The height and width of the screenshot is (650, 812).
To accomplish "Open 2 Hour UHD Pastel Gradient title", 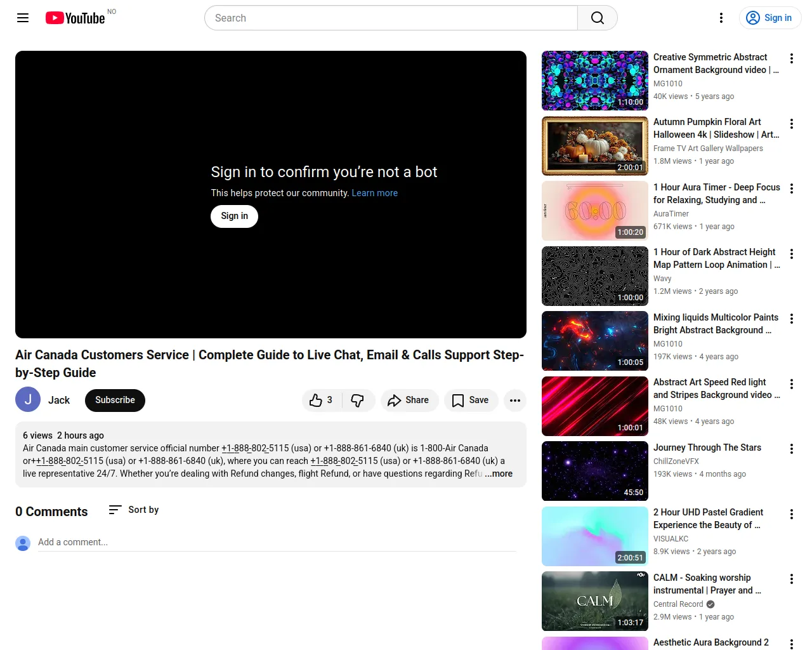I will point(709,519).
